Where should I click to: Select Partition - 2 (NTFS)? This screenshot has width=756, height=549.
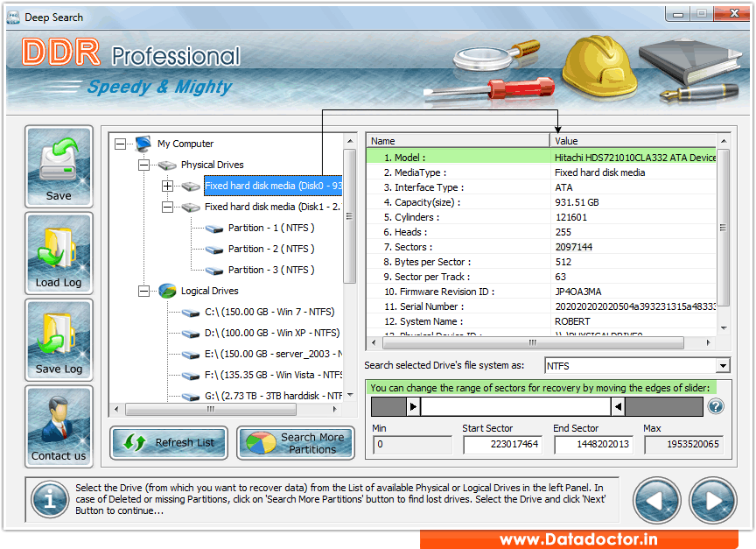tap(271, 249)
